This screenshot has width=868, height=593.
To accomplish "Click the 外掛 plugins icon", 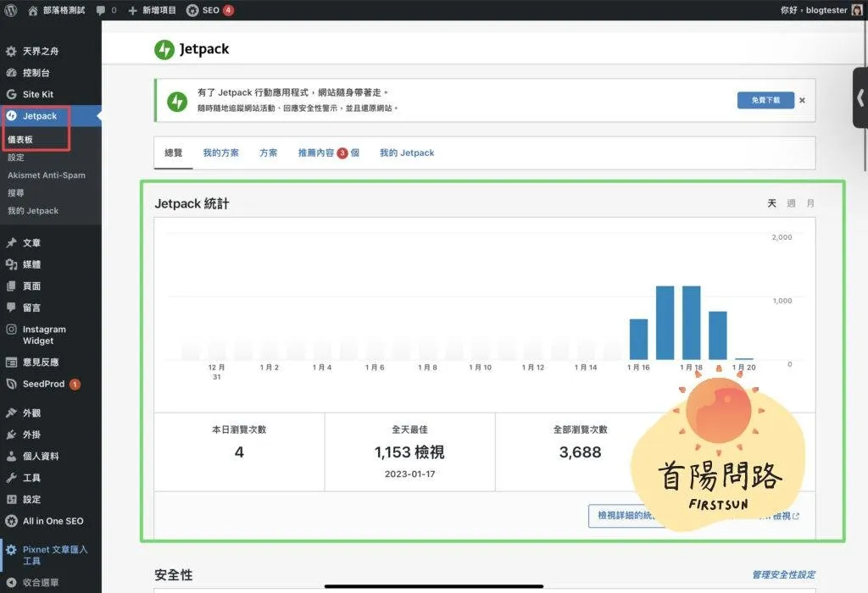I will [x=11, y=435].
